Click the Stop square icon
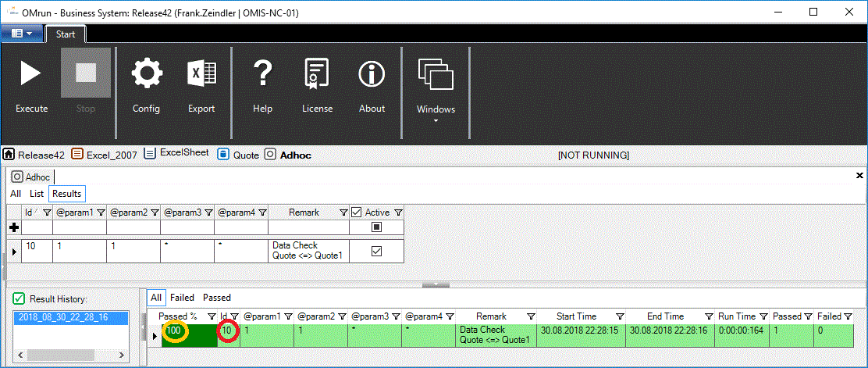This screenshot has width=868, height=368. (86, 73)
